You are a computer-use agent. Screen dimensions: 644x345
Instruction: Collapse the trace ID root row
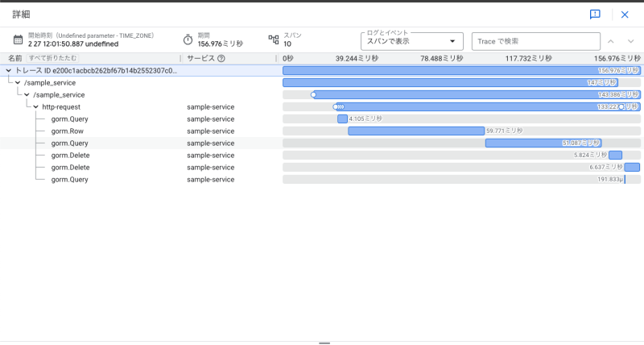[9, 71]
